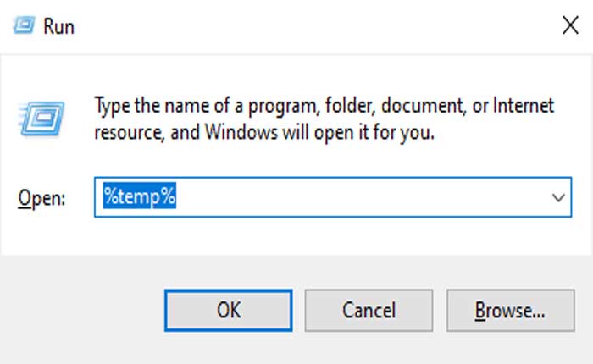
Task: Expand the Open combo box dropdown arrow
Action: pyautogui.click(x=558, y=197)
